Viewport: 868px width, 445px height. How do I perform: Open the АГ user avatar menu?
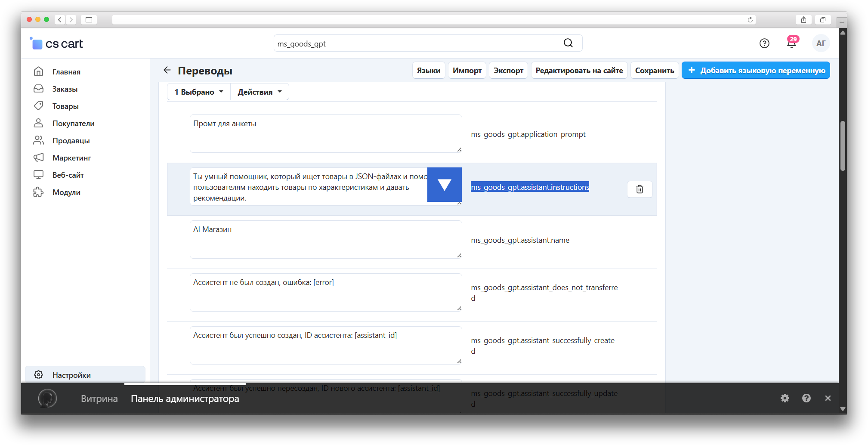tap(821, 43)
